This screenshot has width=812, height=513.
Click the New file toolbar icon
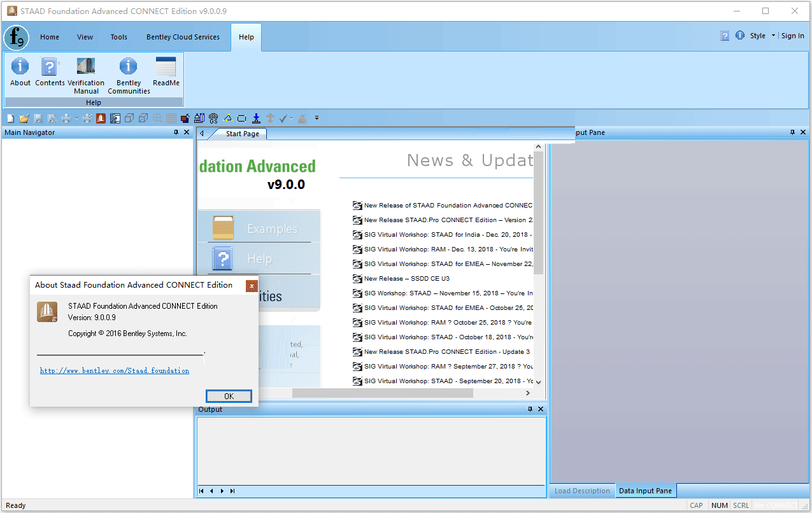(10, 118)
